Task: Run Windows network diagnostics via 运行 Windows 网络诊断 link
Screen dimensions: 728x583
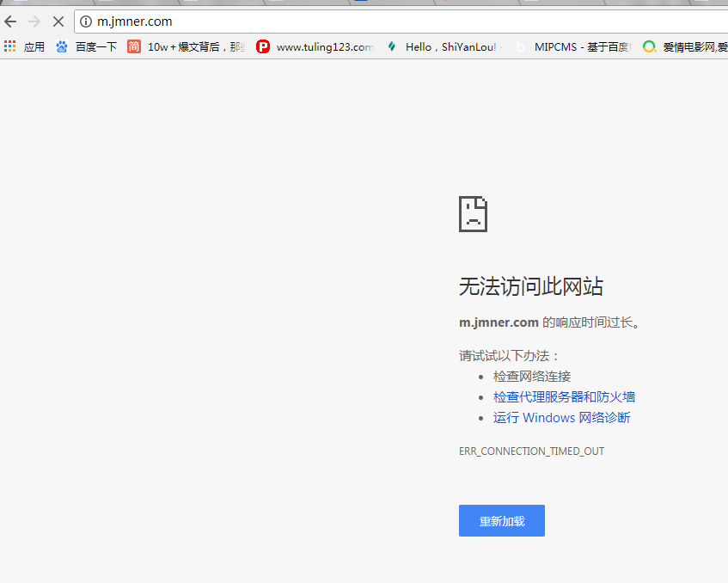Action: point(561,417)
